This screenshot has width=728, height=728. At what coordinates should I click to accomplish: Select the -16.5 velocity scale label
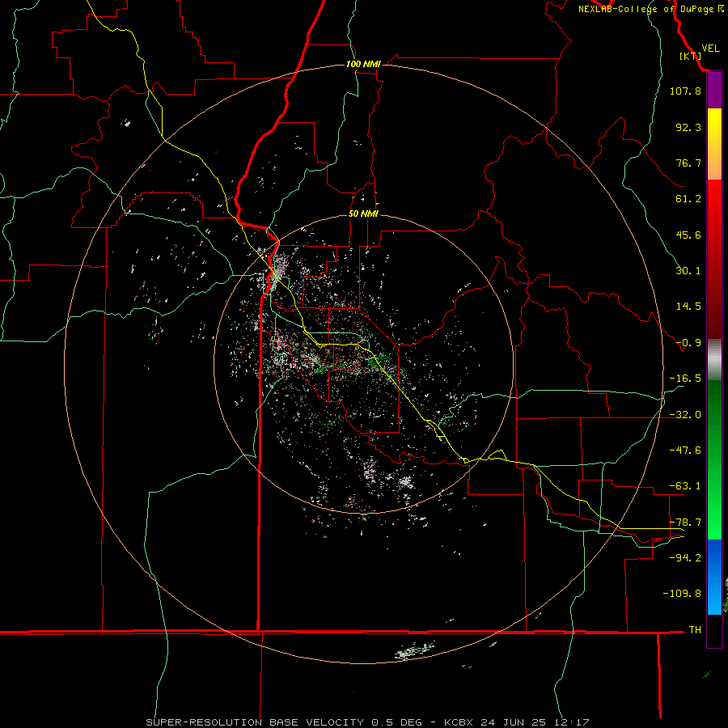coord(685,379)
